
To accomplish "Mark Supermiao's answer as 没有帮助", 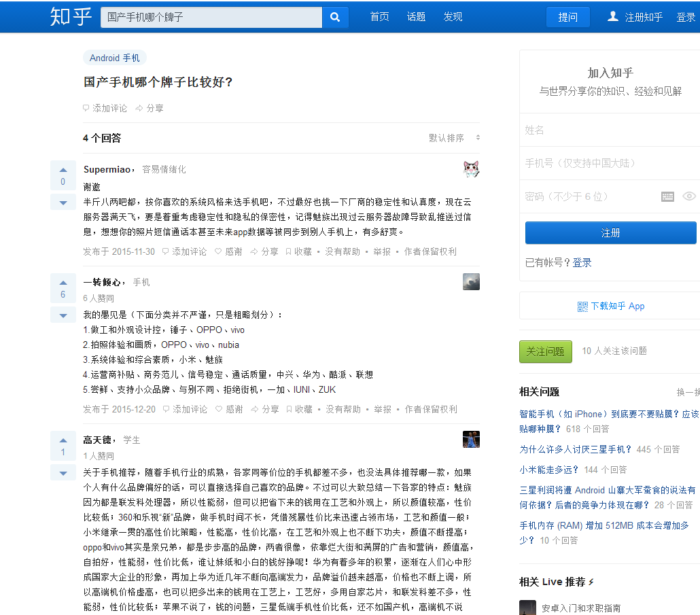I will click(343, 251).
